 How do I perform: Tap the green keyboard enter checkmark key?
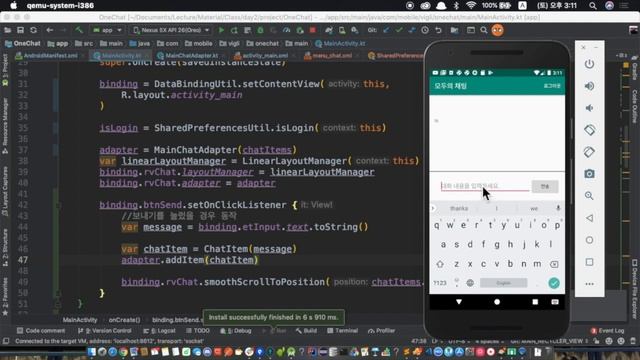click(554, 283)
